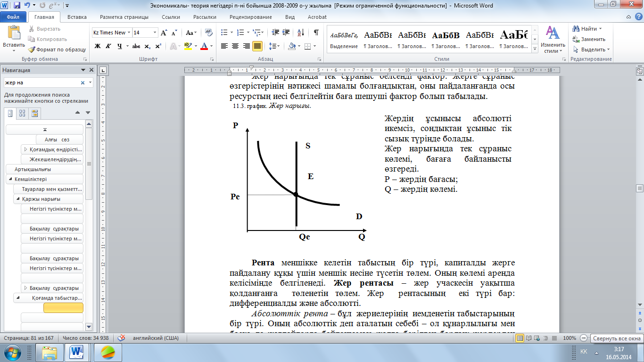Jump to Алғы сөз heading in navigation

coord(60,140)
